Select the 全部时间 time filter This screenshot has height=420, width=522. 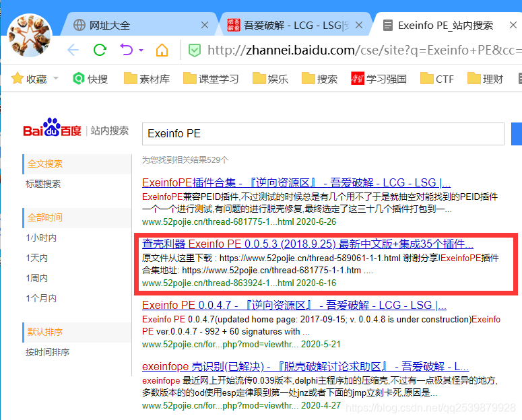coord(77,217)
